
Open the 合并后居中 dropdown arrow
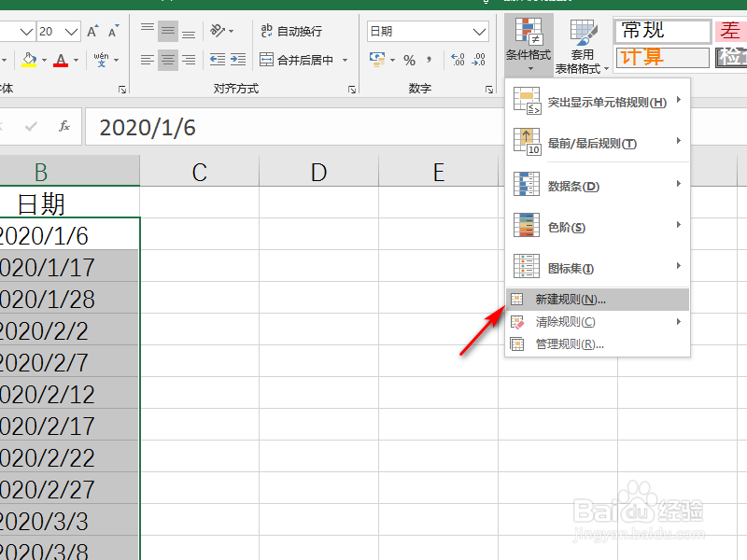(x=345, y=60)
